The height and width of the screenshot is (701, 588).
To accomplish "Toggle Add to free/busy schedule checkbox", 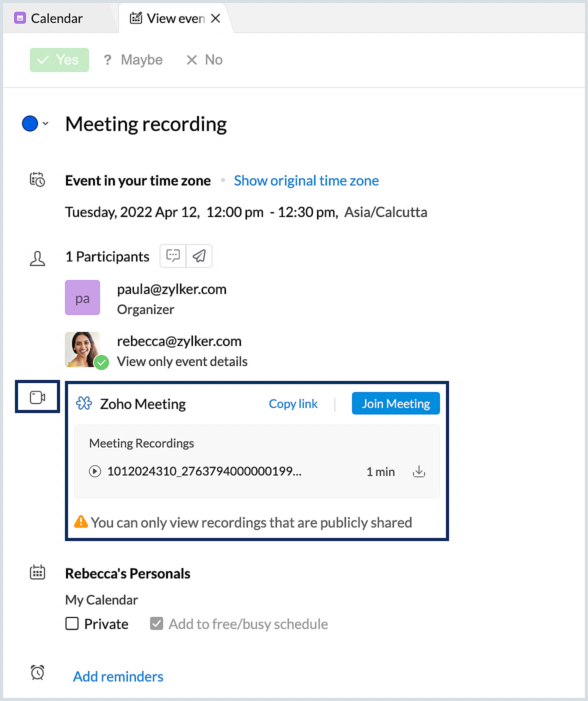I will [x=156, y=623].
